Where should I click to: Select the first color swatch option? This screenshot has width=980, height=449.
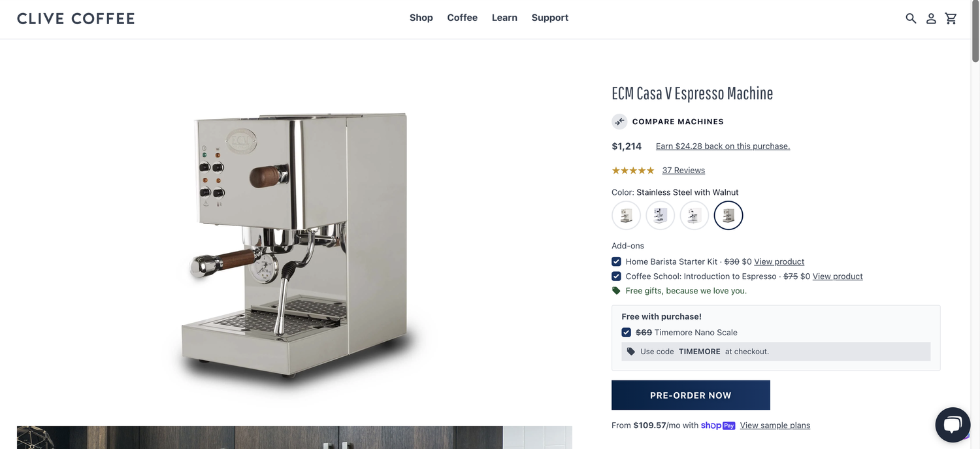pos(626,216)
